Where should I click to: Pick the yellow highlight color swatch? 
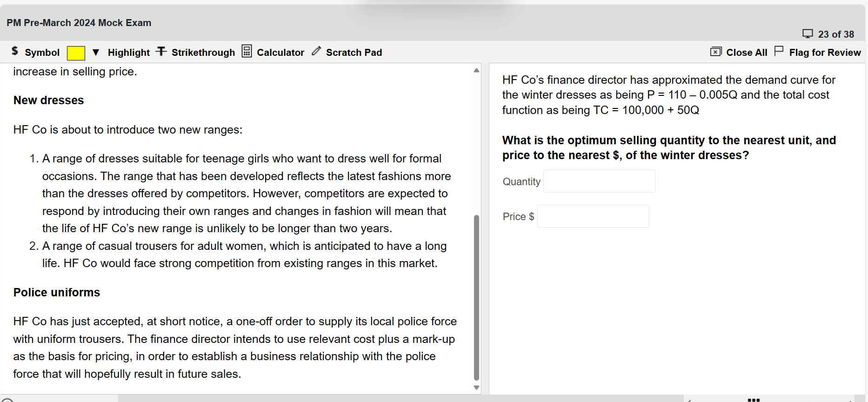76,53
